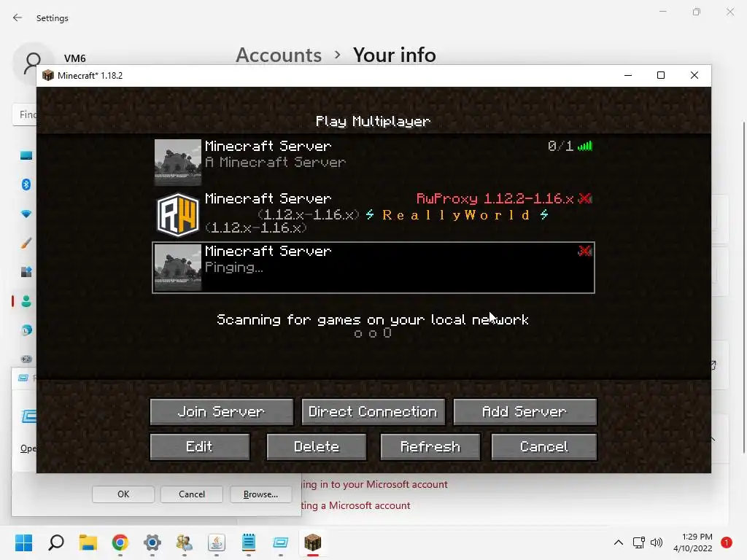Click network icon in system tray
This screenshot has height=560, width=747.
click(638, 542)
